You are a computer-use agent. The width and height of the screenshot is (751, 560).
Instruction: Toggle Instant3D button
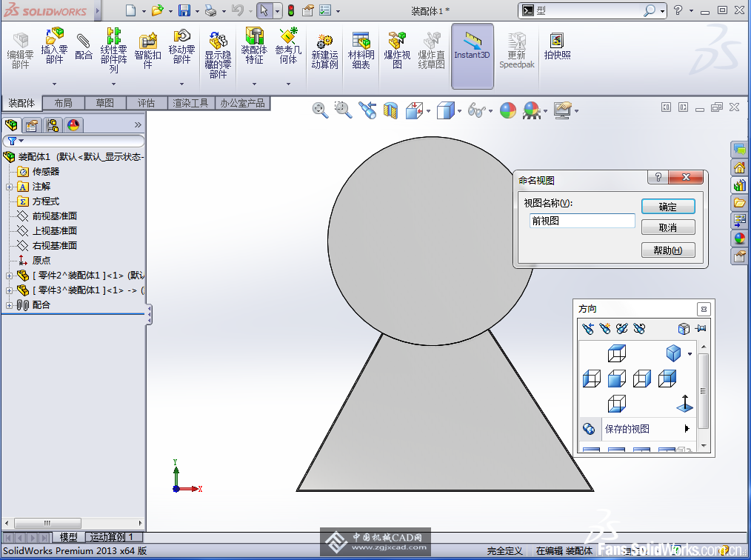click(473, 56)
